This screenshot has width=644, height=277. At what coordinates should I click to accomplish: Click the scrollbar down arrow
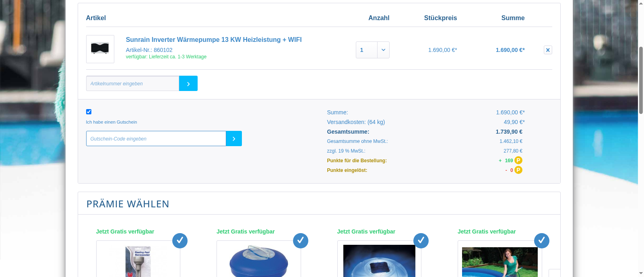tap(641, 273)
